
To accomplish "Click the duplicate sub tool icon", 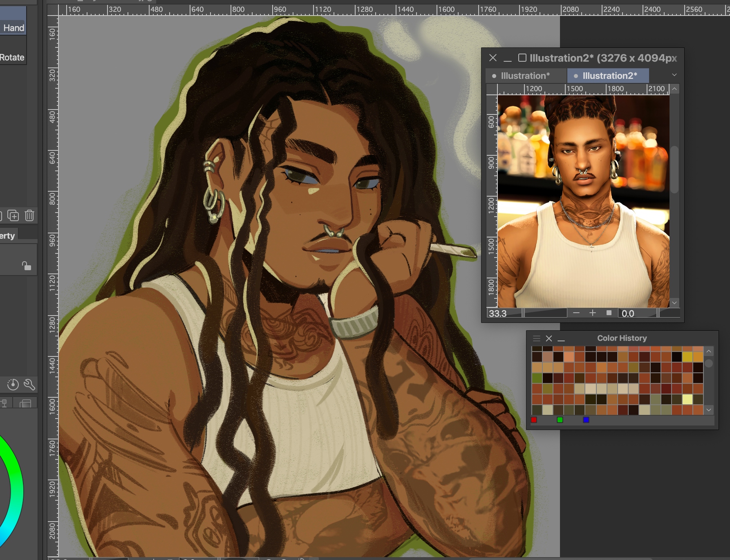I will point(13,215).
